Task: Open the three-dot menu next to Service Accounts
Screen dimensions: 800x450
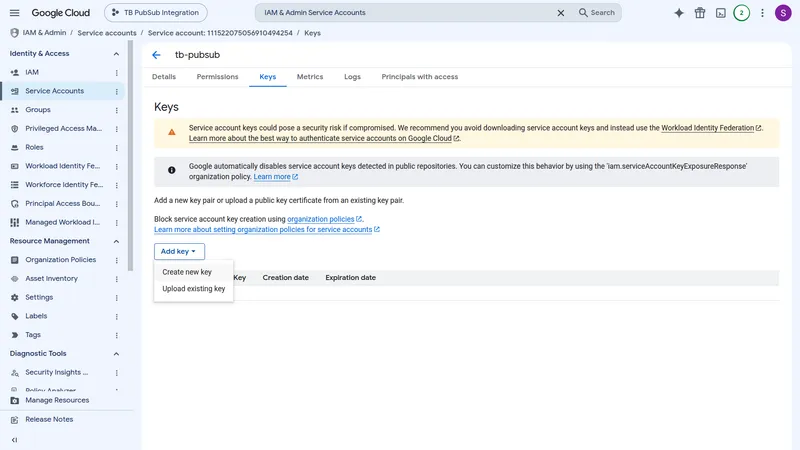Action: coord(116,91)
